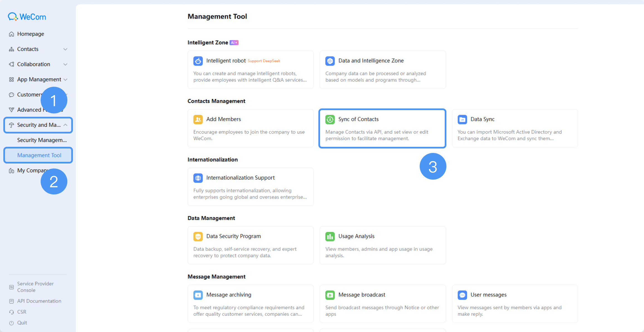644x332 pixels.
Task: Open the Usage Analysis chart icon
Action: click(x=330, y=236)
